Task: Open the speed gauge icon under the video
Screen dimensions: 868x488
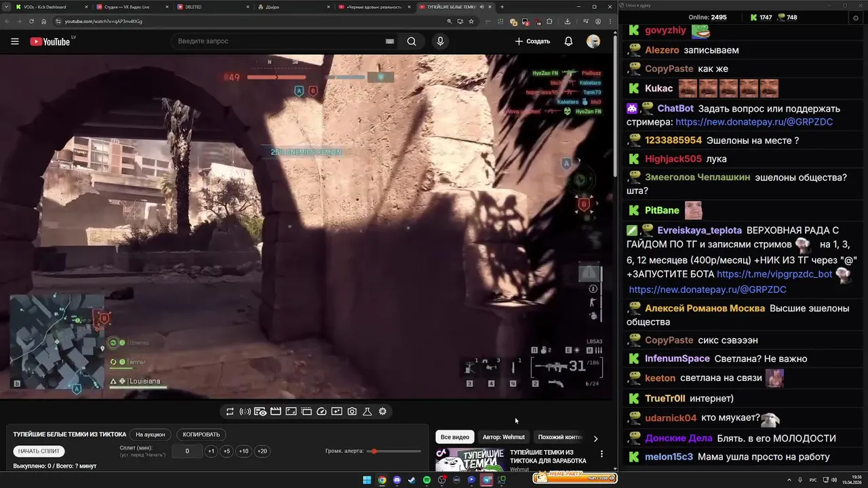Action: [x=322, y=411]
